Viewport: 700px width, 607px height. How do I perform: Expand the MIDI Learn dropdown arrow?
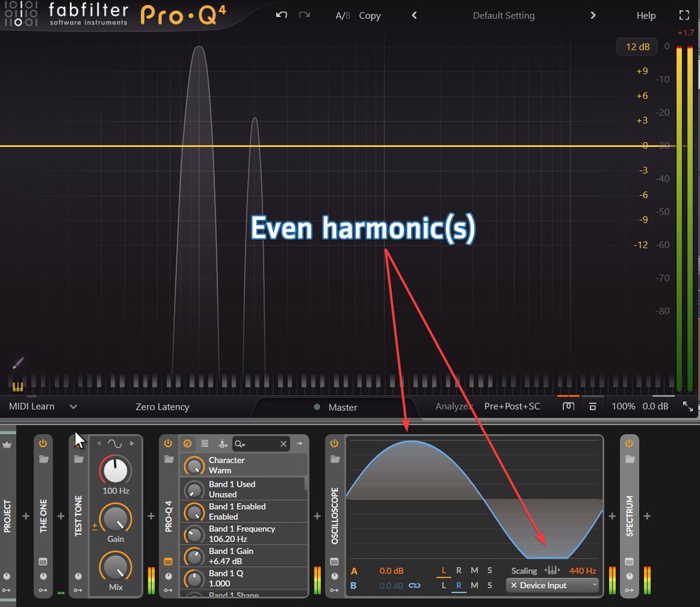point(73,407)
